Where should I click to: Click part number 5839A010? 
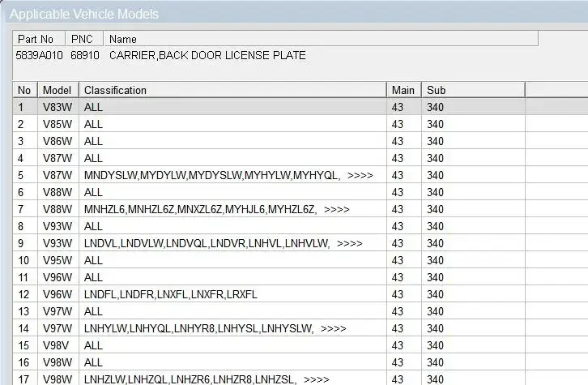pos(35,55)
